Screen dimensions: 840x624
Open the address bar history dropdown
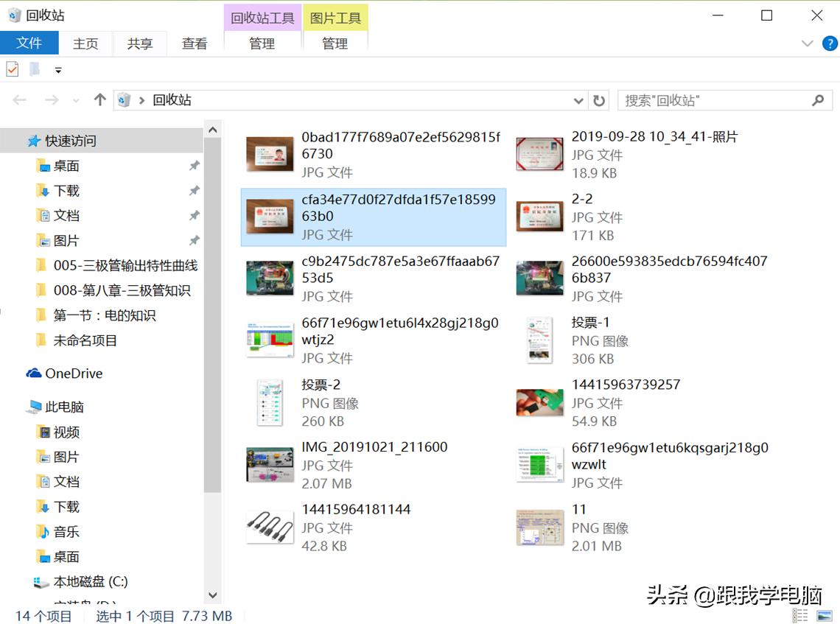tap(578, 100)
